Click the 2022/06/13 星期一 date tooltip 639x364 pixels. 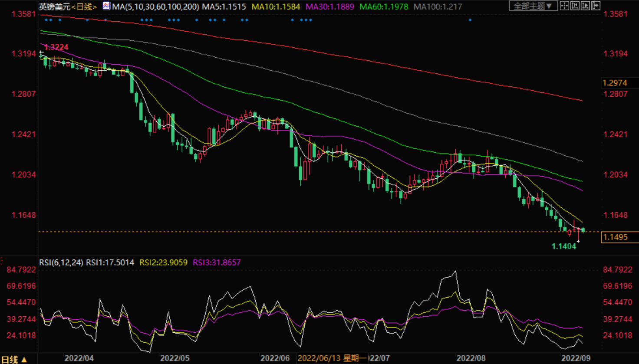333,358
